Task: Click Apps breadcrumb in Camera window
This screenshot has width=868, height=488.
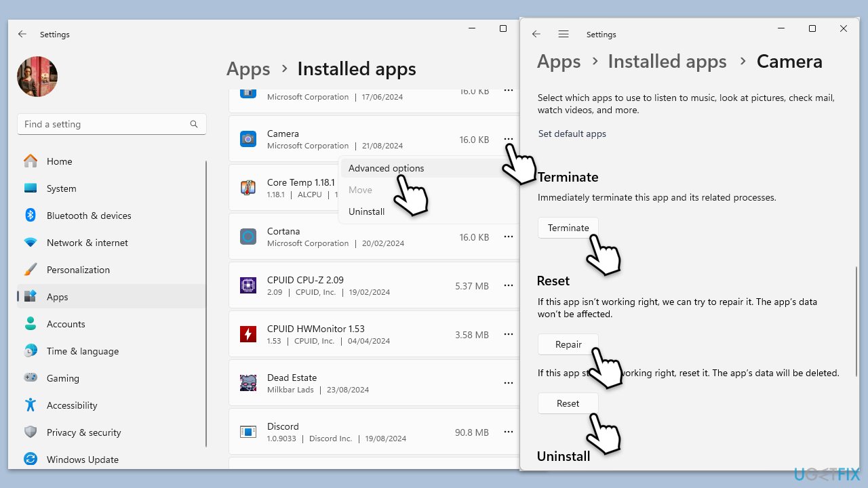Action: pos(559,62)
